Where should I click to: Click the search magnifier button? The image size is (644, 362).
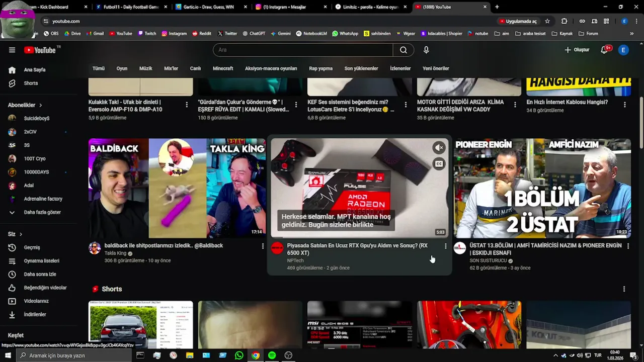(x=404, y=50)
